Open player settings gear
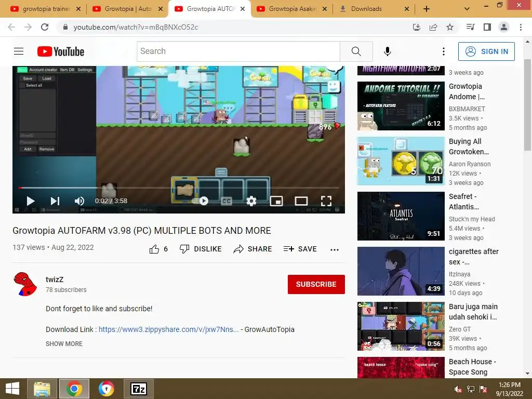Image resolution: width=532 pixels, height=399 pixels. pos(251,201)
